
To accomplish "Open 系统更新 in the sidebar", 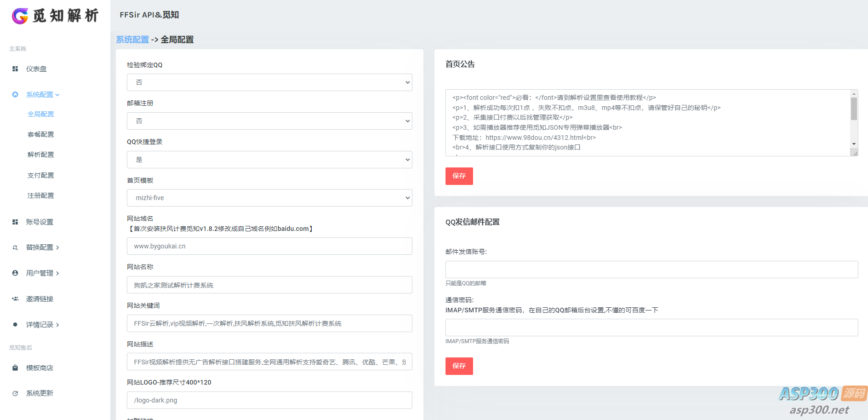I will (40, 393).
